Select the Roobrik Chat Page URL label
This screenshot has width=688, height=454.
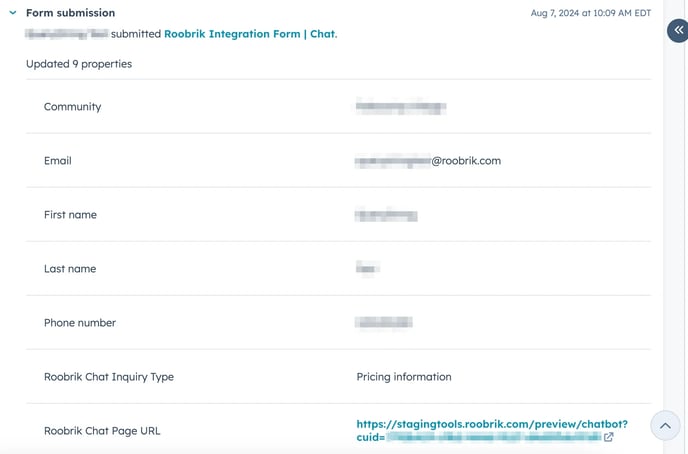point(102,431)
